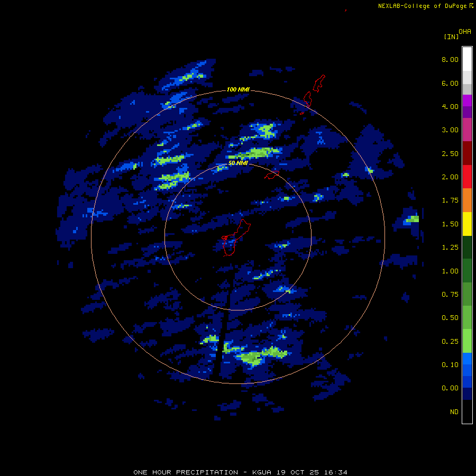476x476 pixels.
Task: Click the 1.25 legend value
Action: click(x=450, y=248)
